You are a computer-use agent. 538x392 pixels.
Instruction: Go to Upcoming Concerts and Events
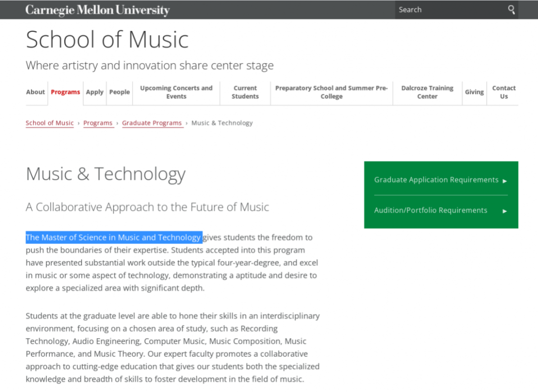pyautogui.click(x=176, y=92)
